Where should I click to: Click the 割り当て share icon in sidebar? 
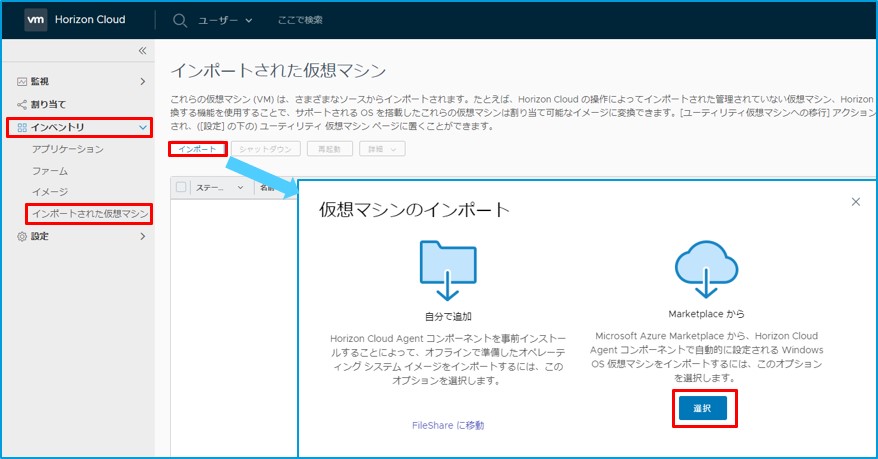(22, 104)
